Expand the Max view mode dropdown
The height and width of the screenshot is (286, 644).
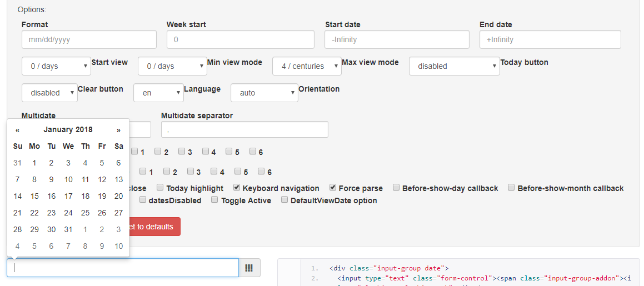click(307, 66)
